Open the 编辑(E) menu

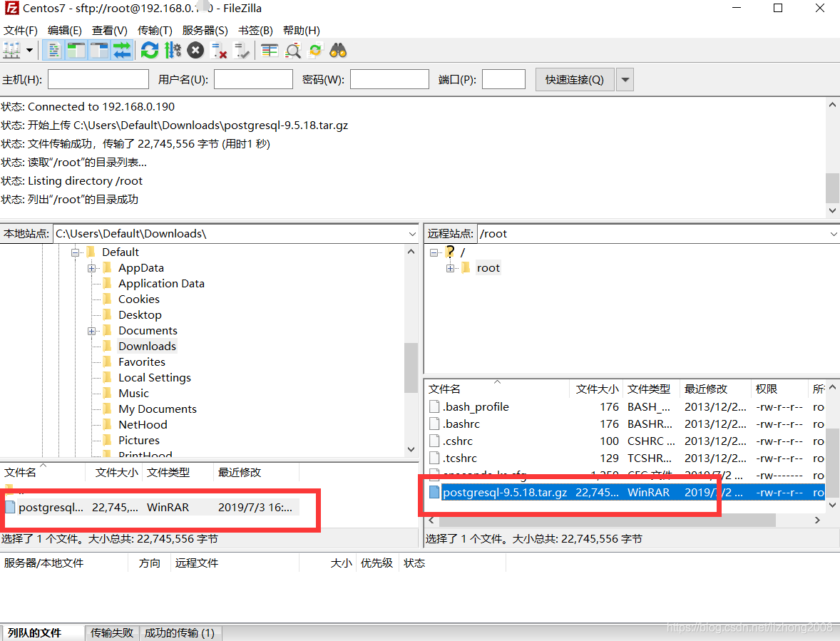[65, 31]
